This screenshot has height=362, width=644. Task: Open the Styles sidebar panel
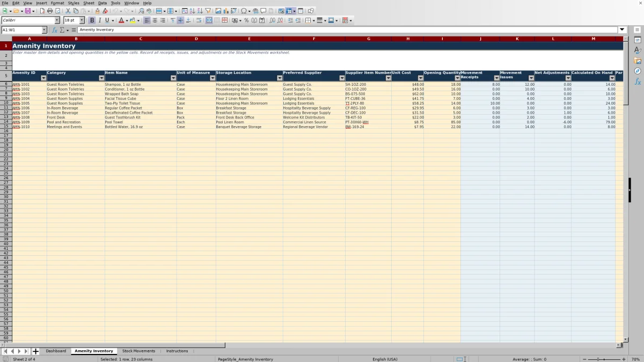pyautogui.click(x=638, y=50)
